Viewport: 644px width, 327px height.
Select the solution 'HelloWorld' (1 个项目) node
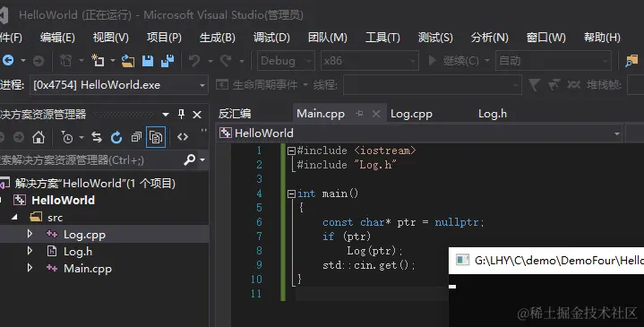[95, 184]
